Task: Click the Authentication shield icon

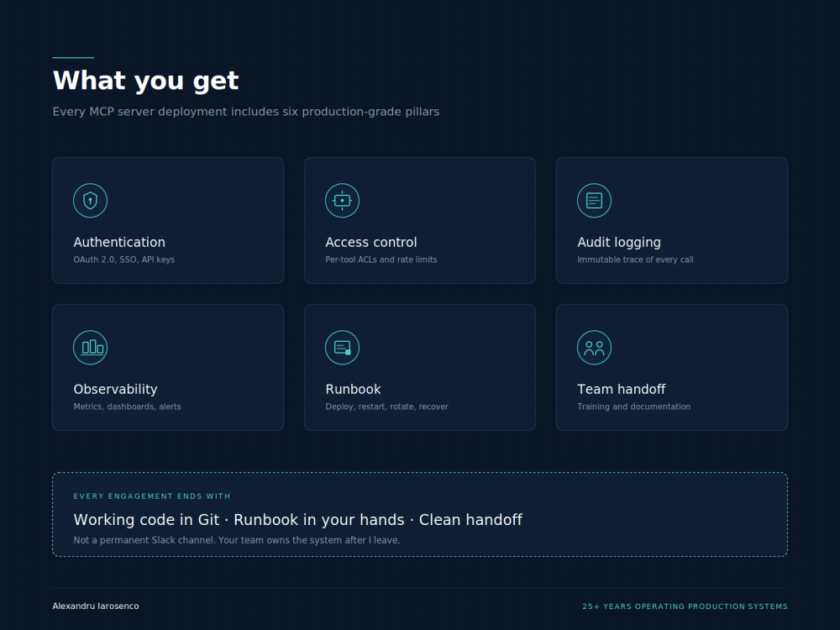Action: pos(90,201)
